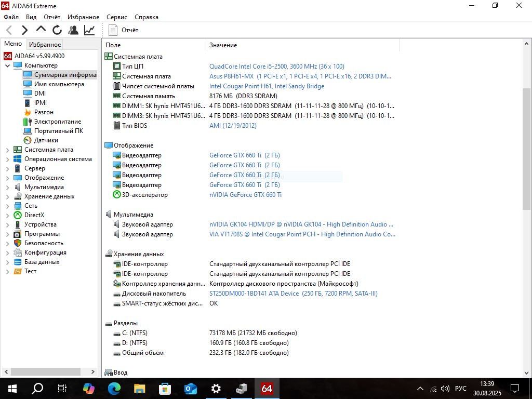Click the horizontal scrollbar of the tree pane

click(x=46, y=371)
